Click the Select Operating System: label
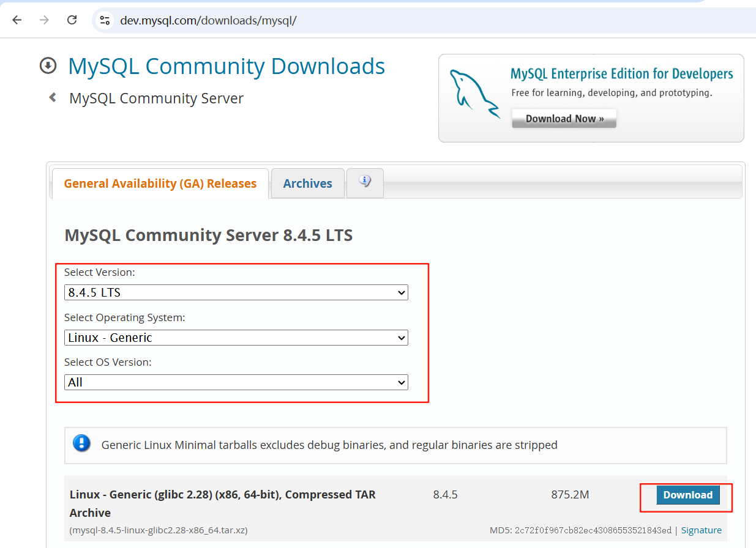 click(125, 317)
